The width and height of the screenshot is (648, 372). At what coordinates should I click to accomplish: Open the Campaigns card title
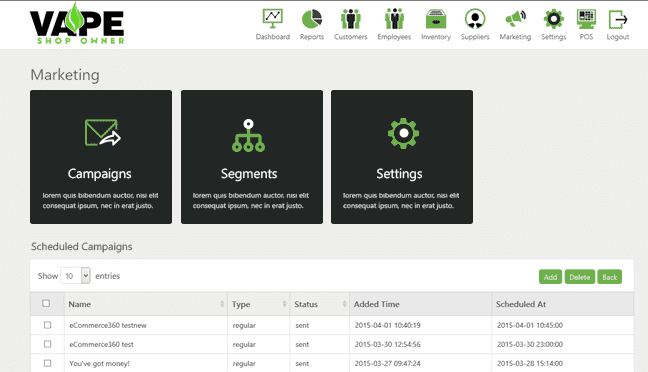coord(100,174)
